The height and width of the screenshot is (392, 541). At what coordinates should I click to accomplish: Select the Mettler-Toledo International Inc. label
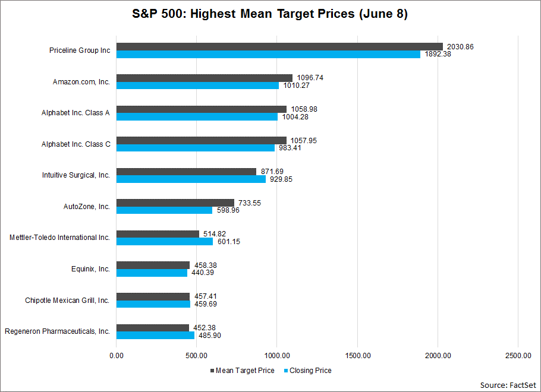pyautogui.click(x=59, y=238)
